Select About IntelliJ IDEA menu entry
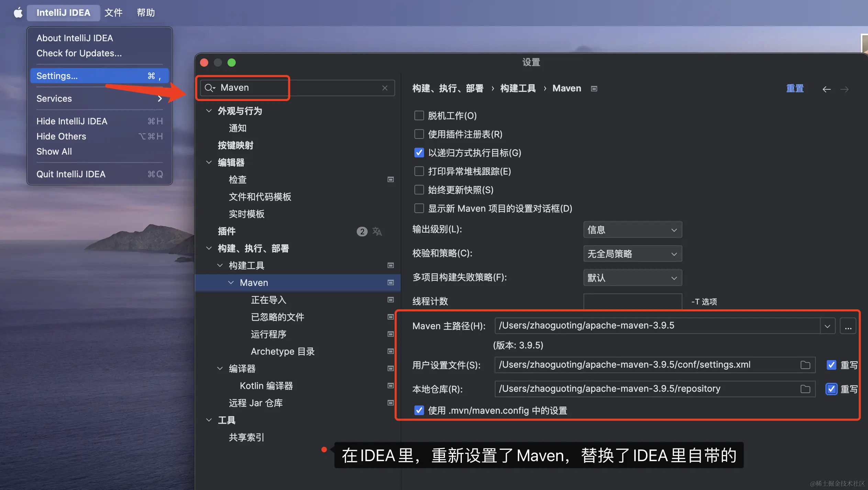 click(100, 38)
